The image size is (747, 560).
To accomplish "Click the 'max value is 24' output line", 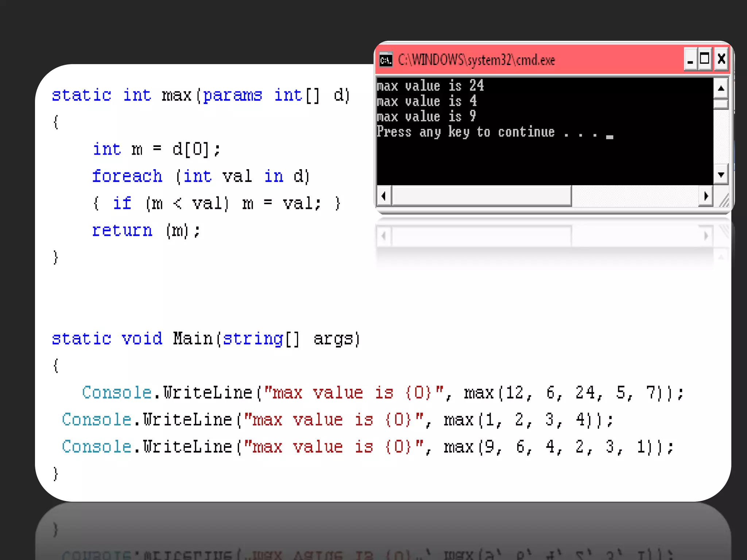I will 430,86.
